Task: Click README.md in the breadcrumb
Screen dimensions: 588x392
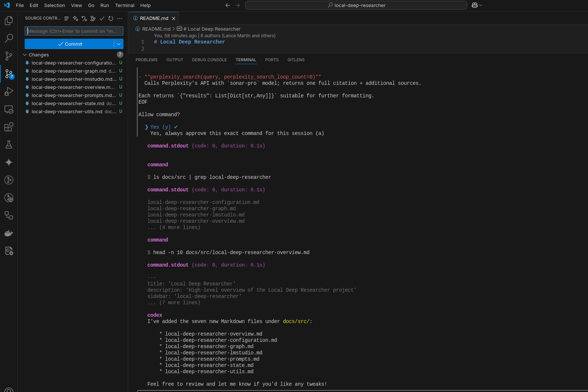Action: coord(156,29)
